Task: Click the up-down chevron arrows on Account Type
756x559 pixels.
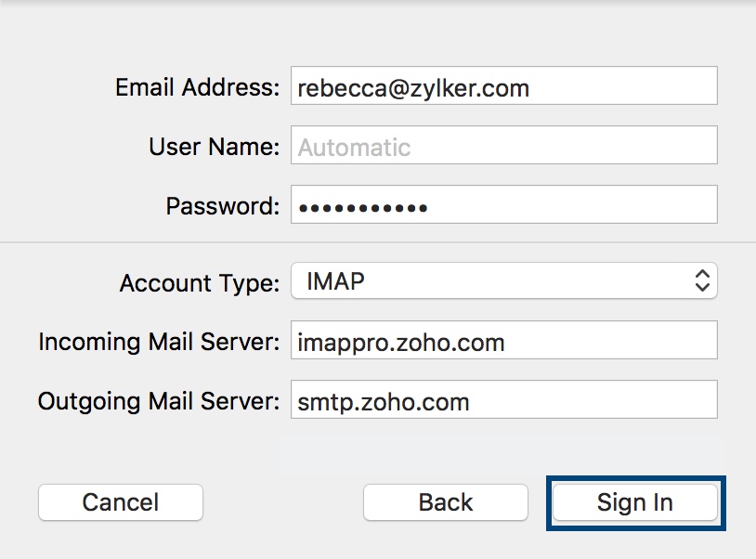Action: [x=702, y=281]
